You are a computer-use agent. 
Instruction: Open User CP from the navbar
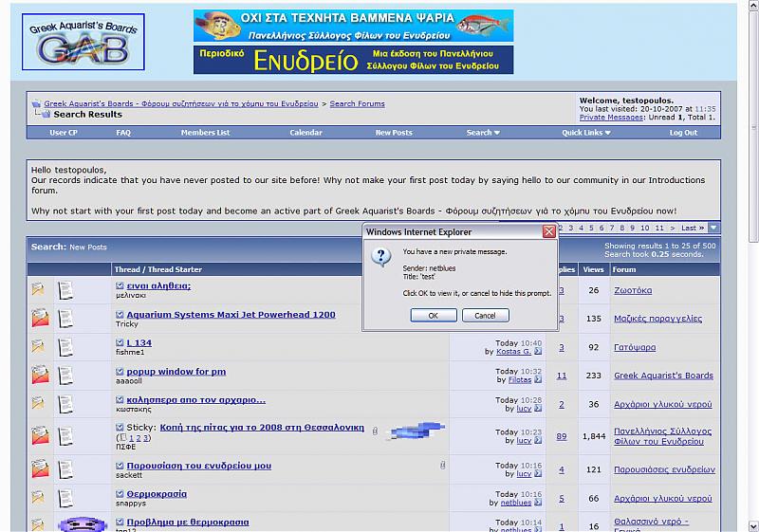pyautogui.click(x=64, y=133)
